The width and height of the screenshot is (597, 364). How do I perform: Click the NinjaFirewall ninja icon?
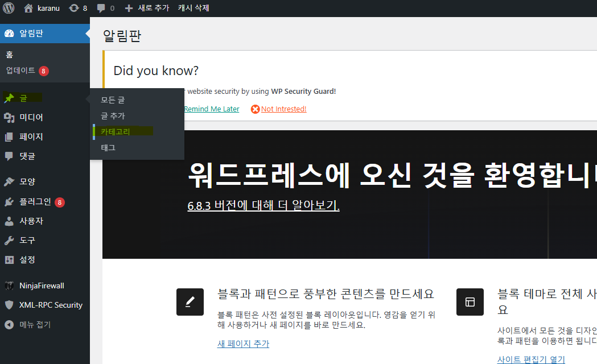click(9, 286)
